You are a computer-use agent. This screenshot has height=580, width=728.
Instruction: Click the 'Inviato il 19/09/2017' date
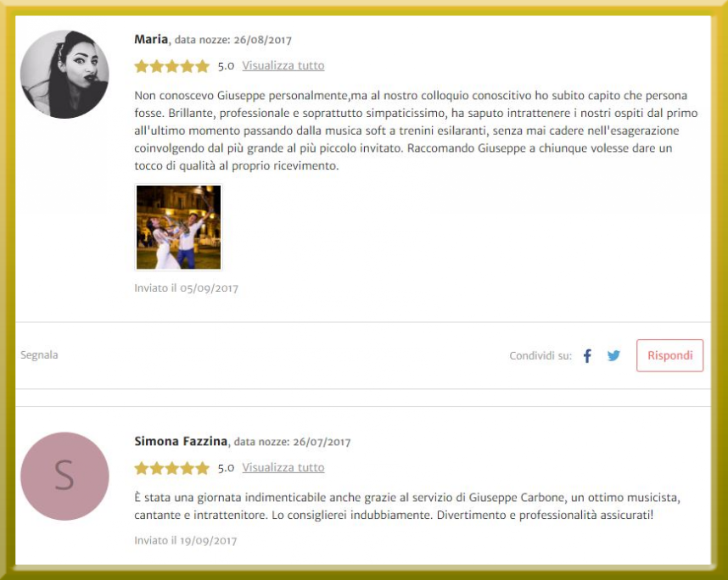(186, 540)
